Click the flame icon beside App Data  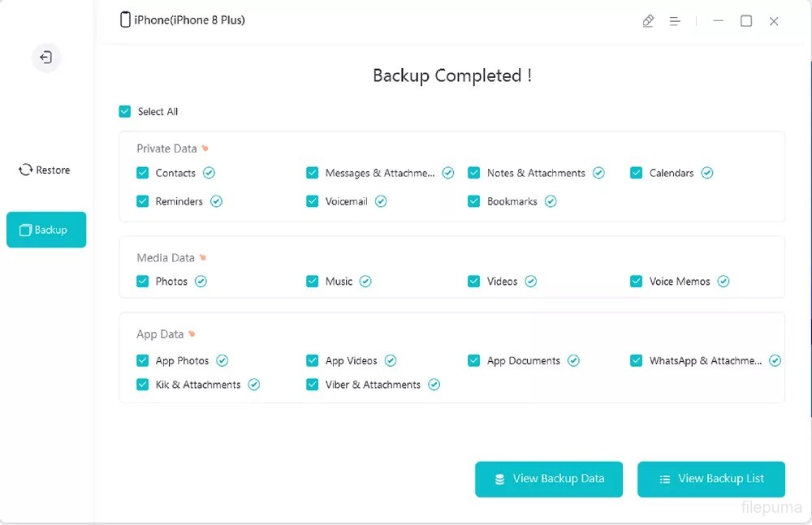[192, 334]
